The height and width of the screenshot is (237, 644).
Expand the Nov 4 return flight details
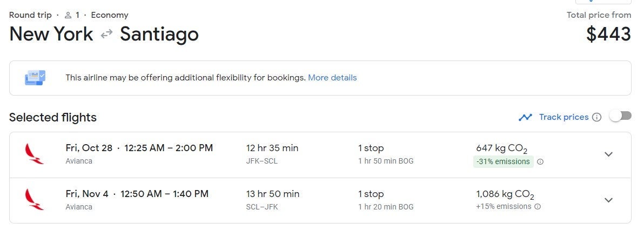608,200
